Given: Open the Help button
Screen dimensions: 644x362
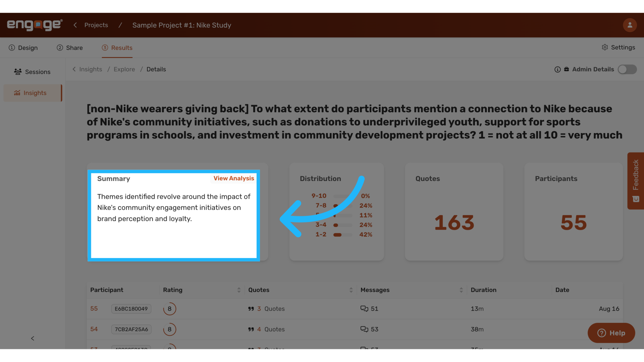Looking at the screenshot, I should click(611, 333).
